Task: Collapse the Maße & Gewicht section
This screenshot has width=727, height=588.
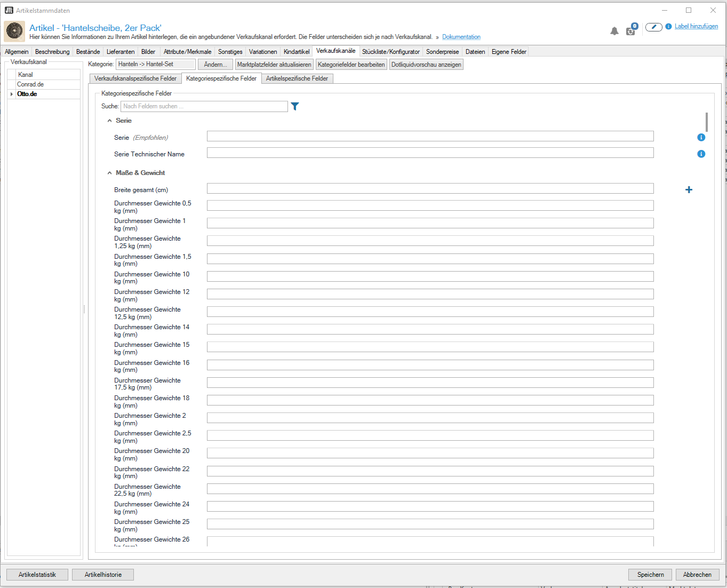Action: point(110,173)
